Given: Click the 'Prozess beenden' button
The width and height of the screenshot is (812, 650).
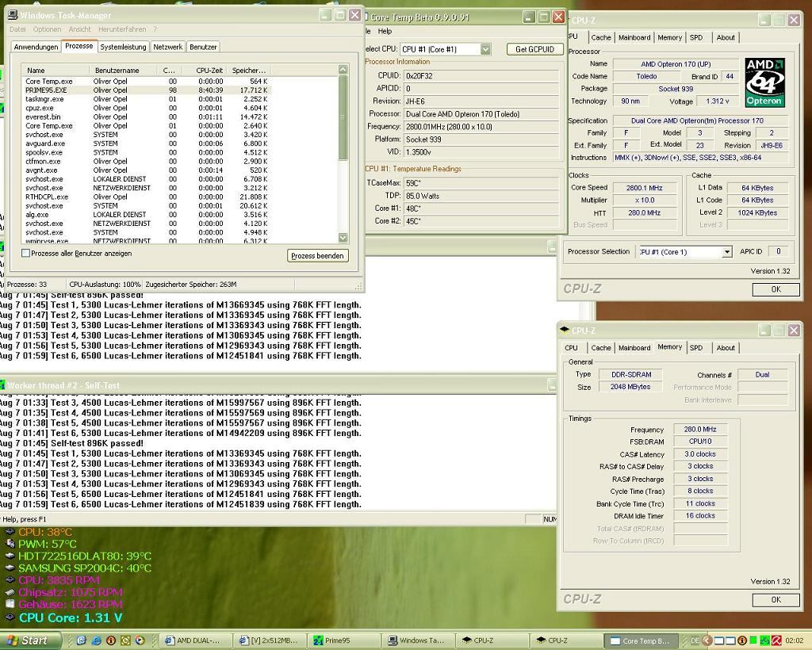Looking at the screenshot, I should click(317, 256).
